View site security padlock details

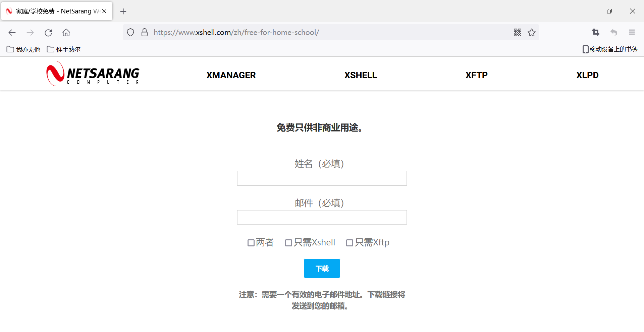tap(145, 33)
